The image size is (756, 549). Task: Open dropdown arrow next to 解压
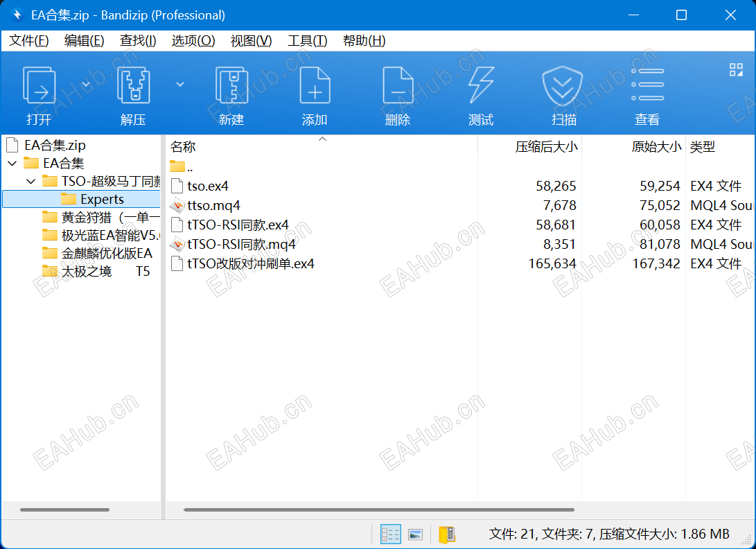pyautogui.click(x=180, y=85)
